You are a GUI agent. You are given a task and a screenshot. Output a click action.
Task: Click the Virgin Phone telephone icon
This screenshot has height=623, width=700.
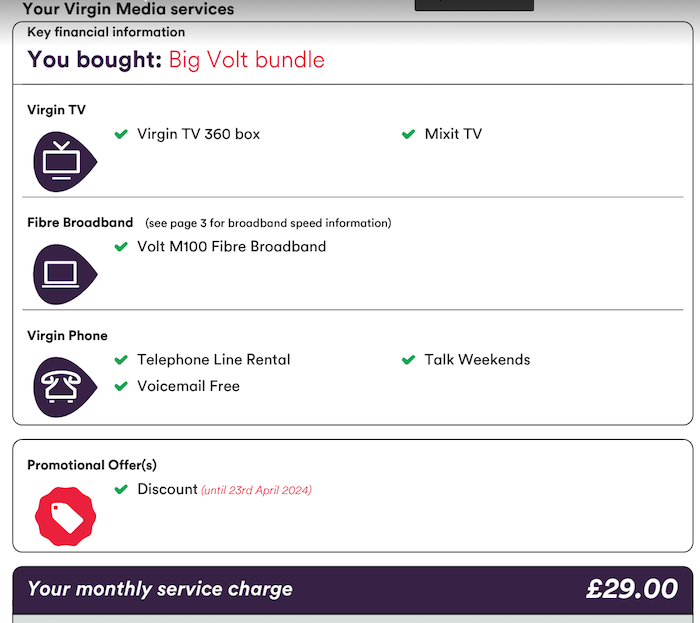tap(65, 387)
